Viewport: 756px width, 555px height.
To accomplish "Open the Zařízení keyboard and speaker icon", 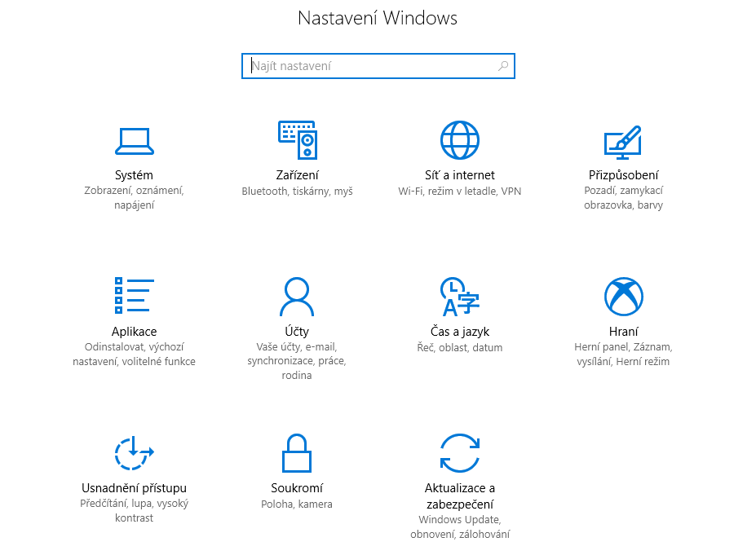I will [298, 139].
